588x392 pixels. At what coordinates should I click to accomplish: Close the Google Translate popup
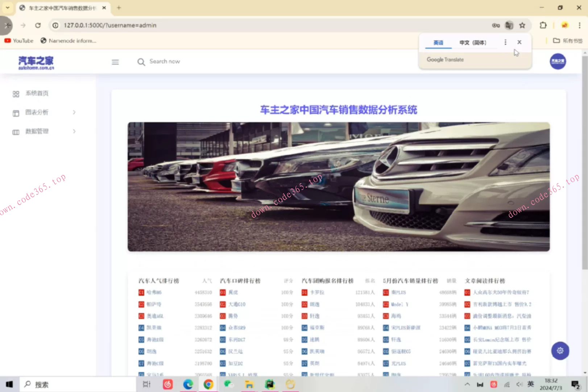pos(519,42)
